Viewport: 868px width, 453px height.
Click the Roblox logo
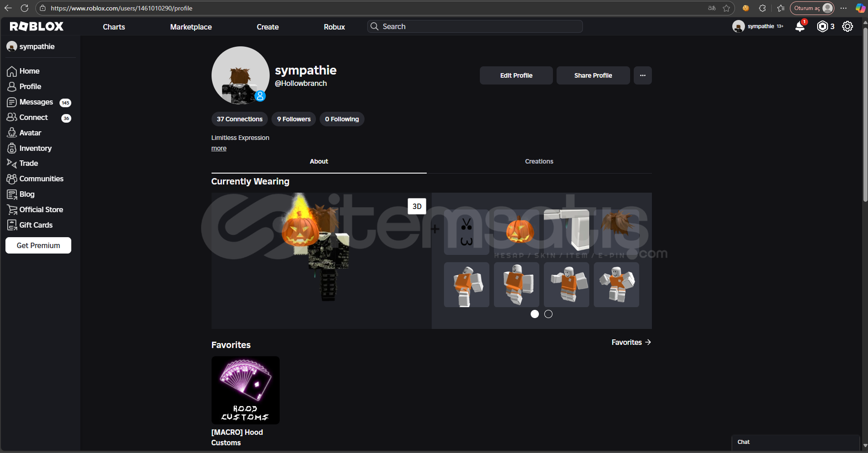(37, 26)
